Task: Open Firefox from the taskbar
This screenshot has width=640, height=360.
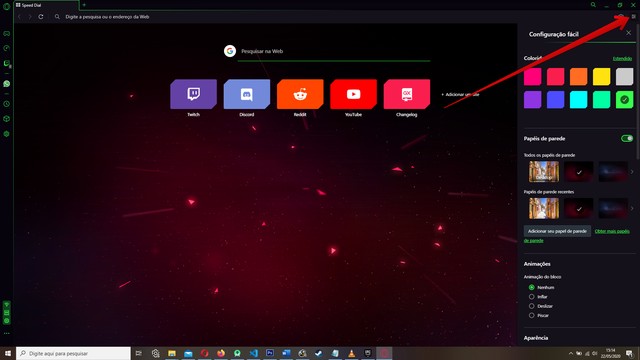Action: (x=221, y=353)
